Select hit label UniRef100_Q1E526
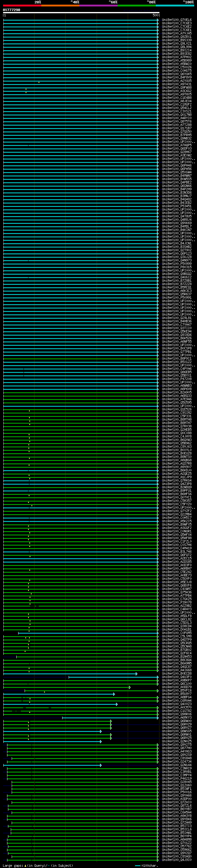The height and width of the screenshot is (868, 197). (177, 410)
